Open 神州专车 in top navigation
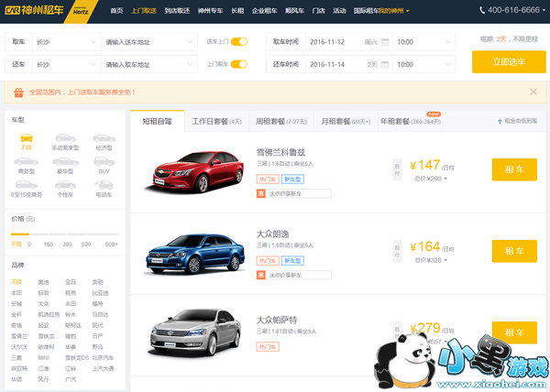 211,11
